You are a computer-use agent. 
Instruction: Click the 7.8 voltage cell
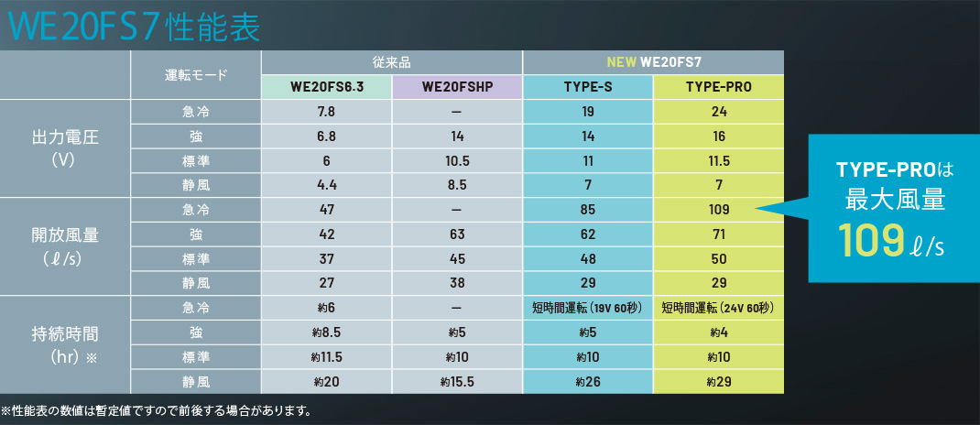click(326, 112)
